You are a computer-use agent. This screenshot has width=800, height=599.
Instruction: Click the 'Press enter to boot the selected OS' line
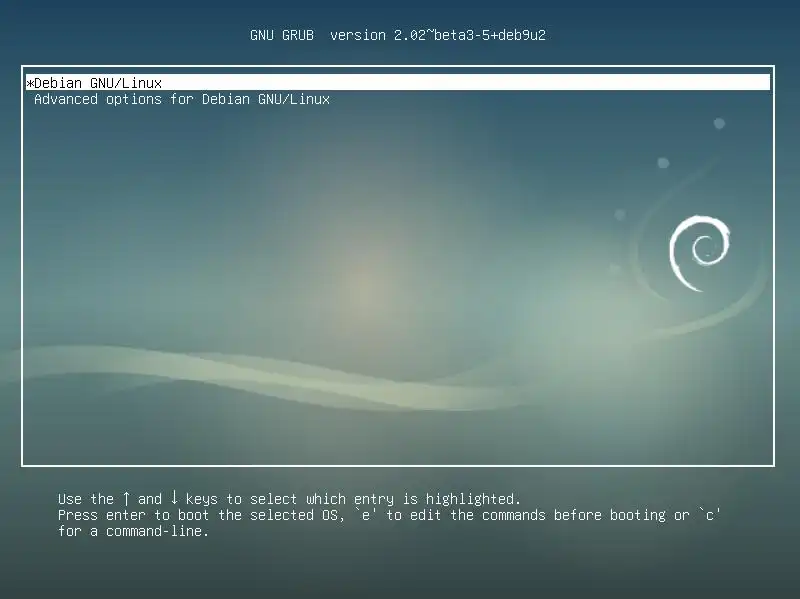(389, 515)
